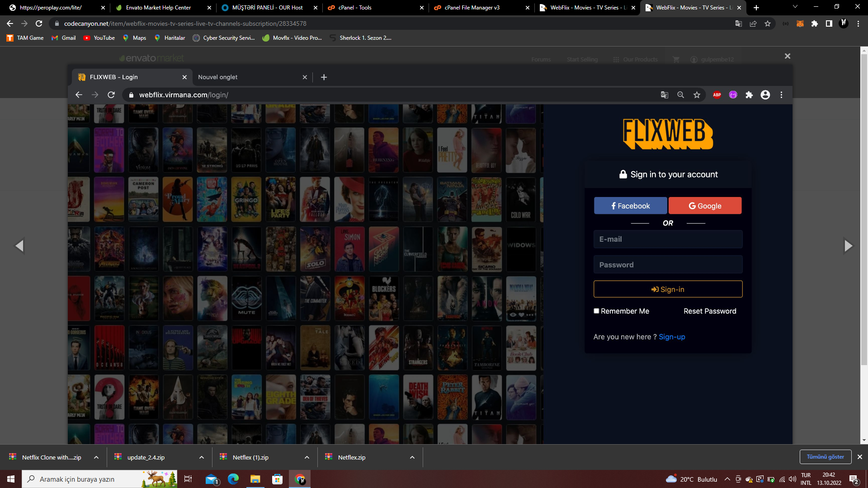
Task: Open the YouTube bookmark
Action: [99, 38]
